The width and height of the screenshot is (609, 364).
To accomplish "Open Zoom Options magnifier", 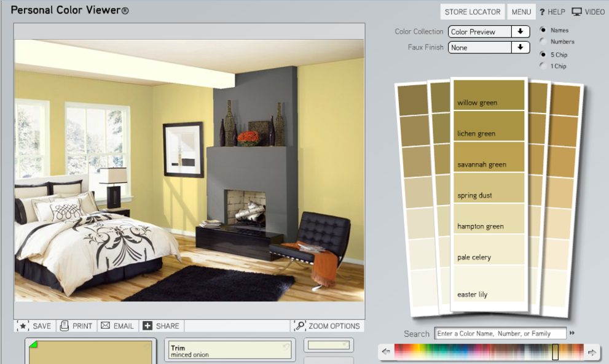I will [300, 326].
